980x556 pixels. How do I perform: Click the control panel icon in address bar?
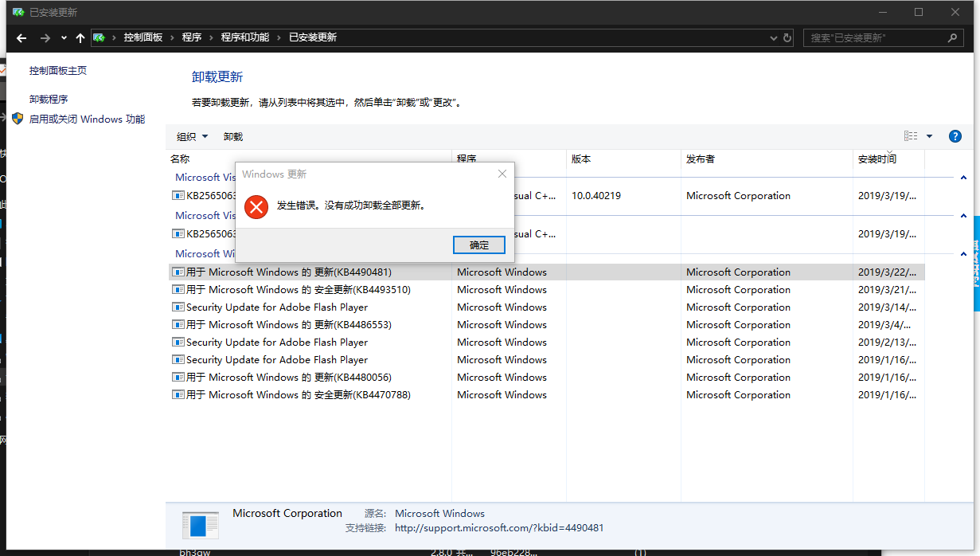pyautogui.click(x=100, y=37)
